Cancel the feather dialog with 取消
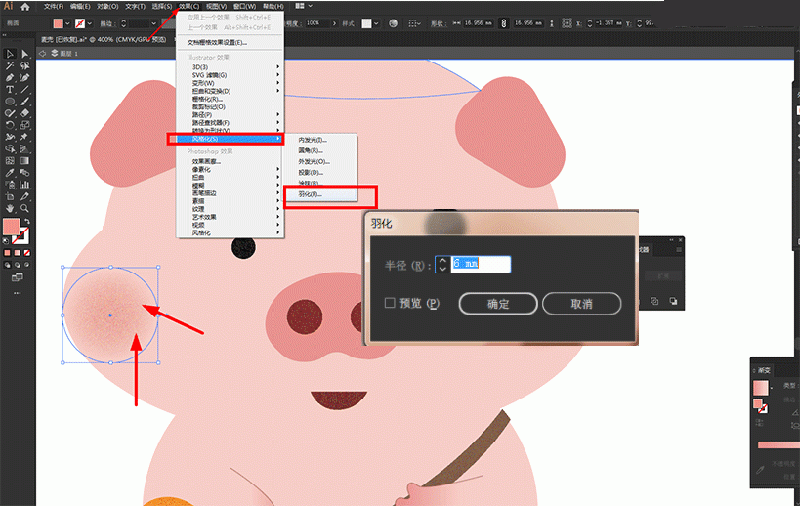 click(581, 303)
